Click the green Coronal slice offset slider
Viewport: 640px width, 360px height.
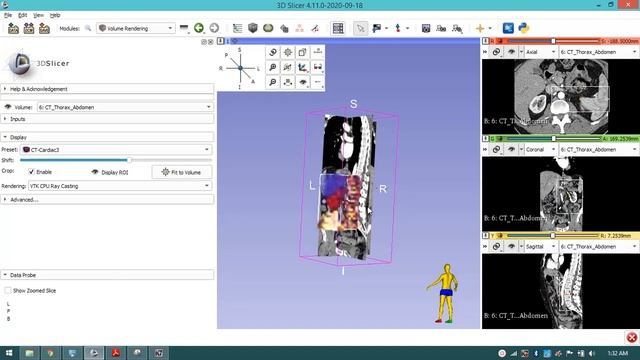(553, 138)
